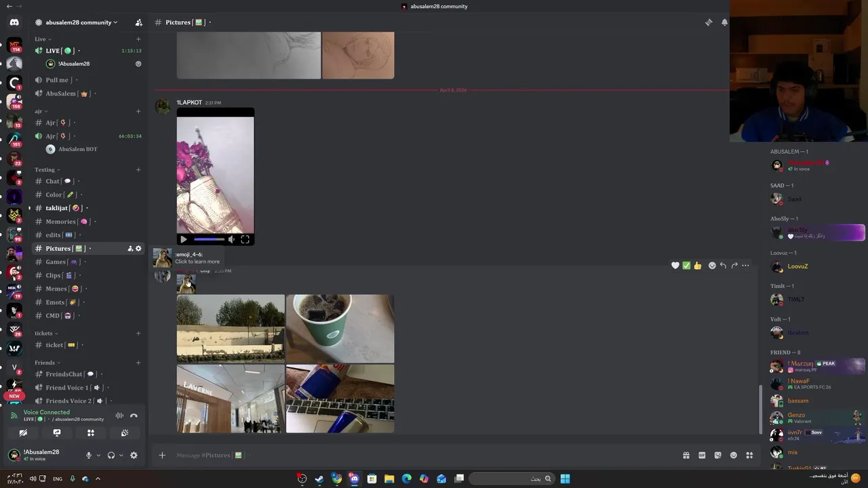Reply to the message arrow
868x488 pixels.
[x=723, y=266]
